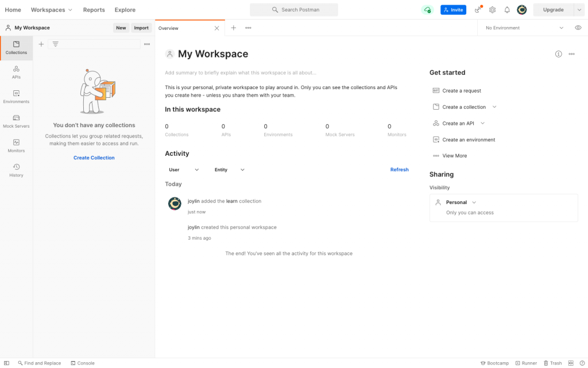Click the Search Postman field

[294, 10]
